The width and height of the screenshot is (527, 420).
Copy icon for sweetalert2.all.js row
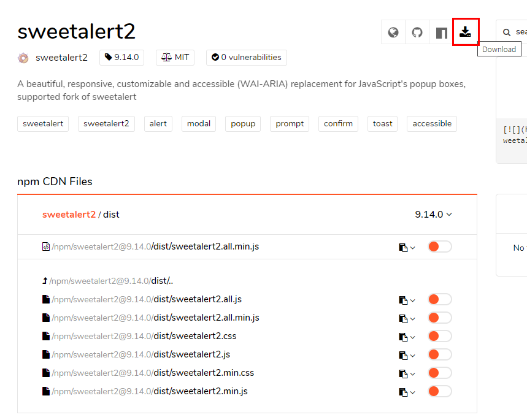click(x=403, y=300)
